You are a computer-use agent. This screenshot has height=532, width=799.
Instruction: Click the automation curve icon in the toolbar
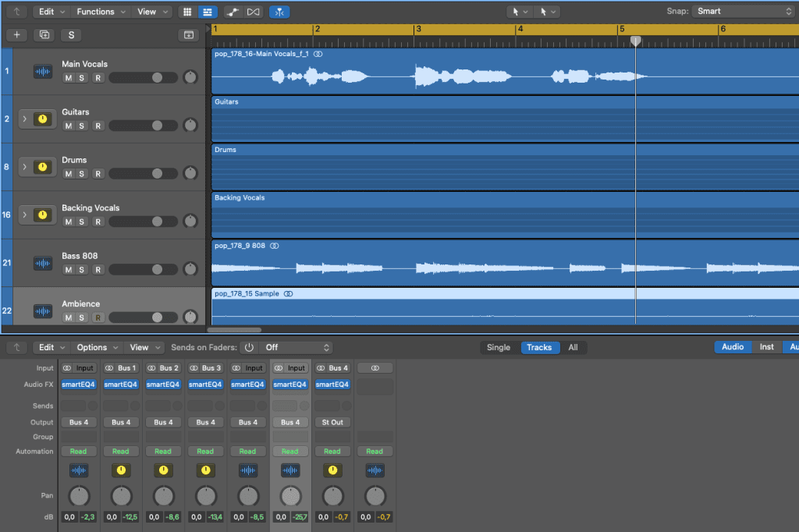point(231,12)
